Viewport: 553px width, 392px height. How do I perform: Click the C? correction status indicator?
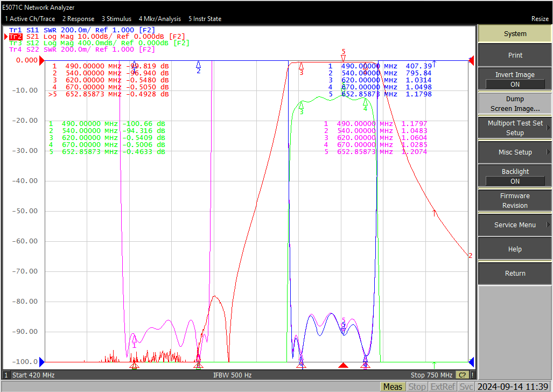[x=463, y=375]
